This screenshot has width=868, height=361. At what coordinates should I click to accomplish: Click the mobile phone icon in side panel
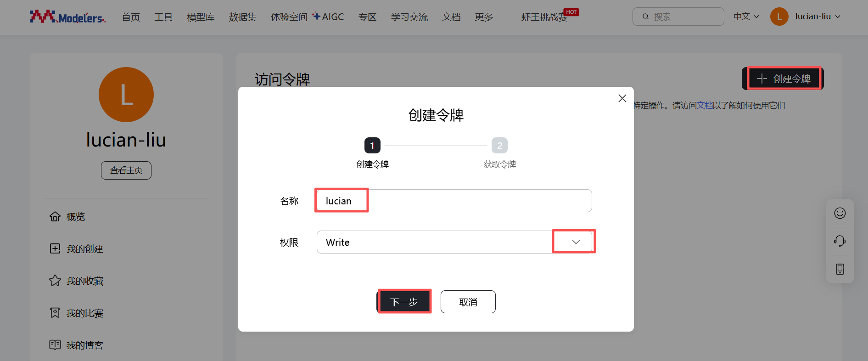(840, 269)
